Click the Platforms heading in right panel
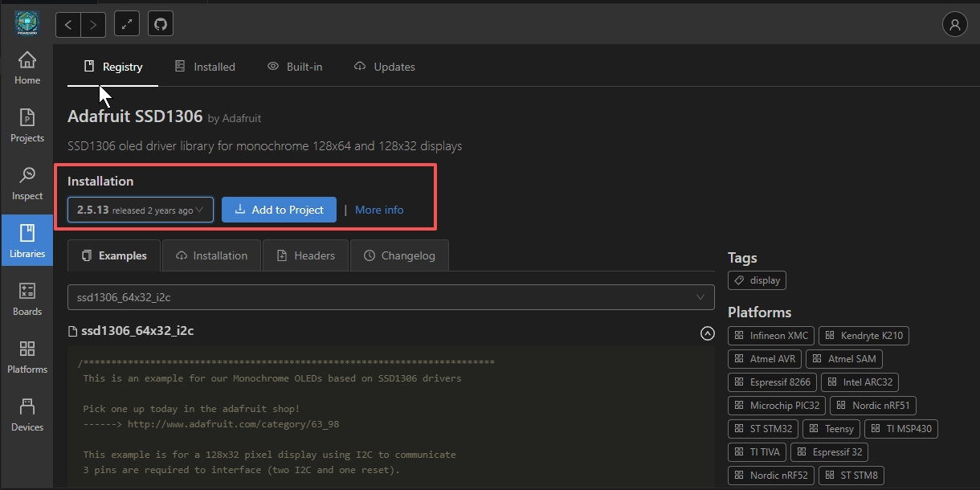Image resolution: width=980 pixels, height=490 pixels. (760, 312)
